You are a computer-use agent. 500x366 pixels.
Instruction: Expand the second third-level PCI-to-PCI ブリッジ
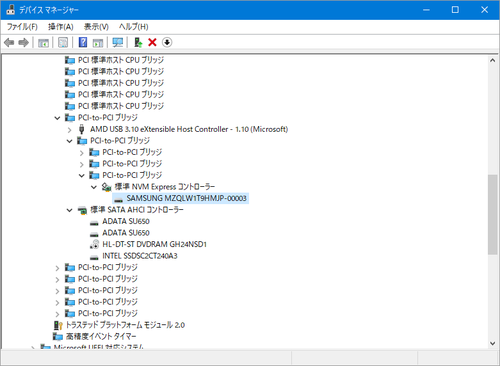pyautogui.click(x=82, y=164)
